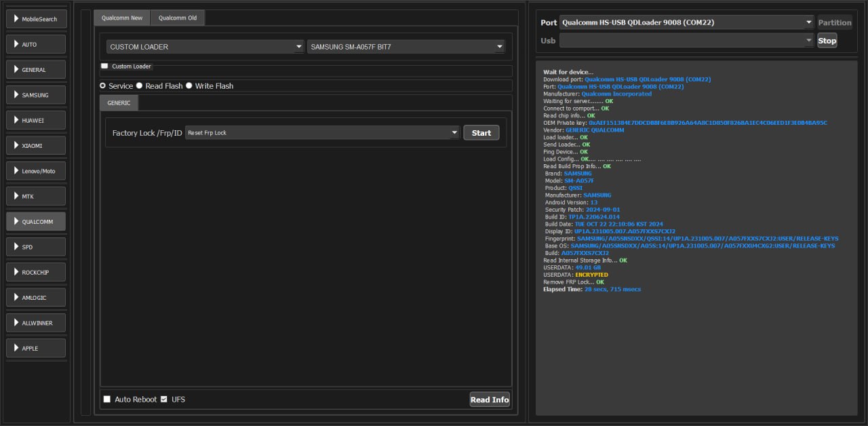Open the Usb dropdown

tap(686, 41)
